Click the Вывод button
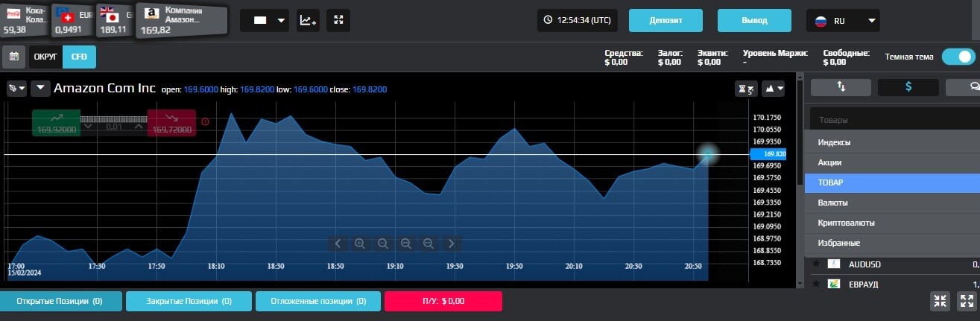 pos(754,21)
